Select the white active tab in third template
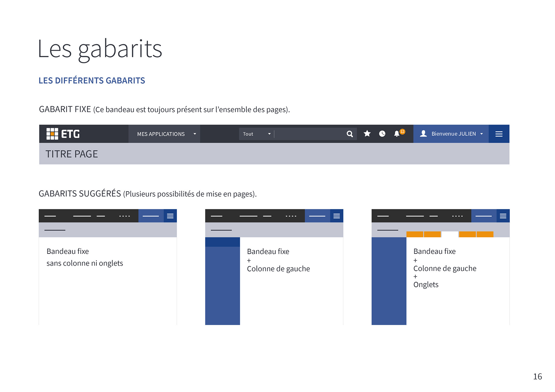The width and height of the screenshot is (555, 392). [450, 234]
